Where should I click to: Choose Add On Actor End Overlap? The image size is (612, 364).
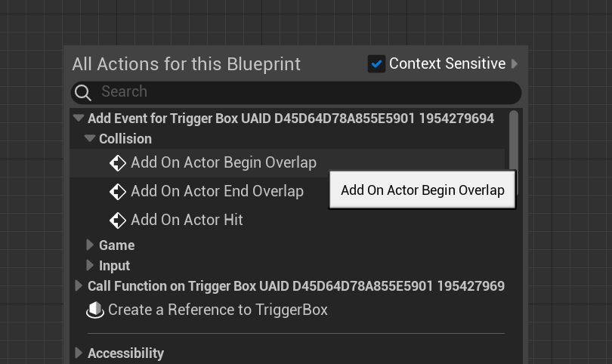click(217, 192)
